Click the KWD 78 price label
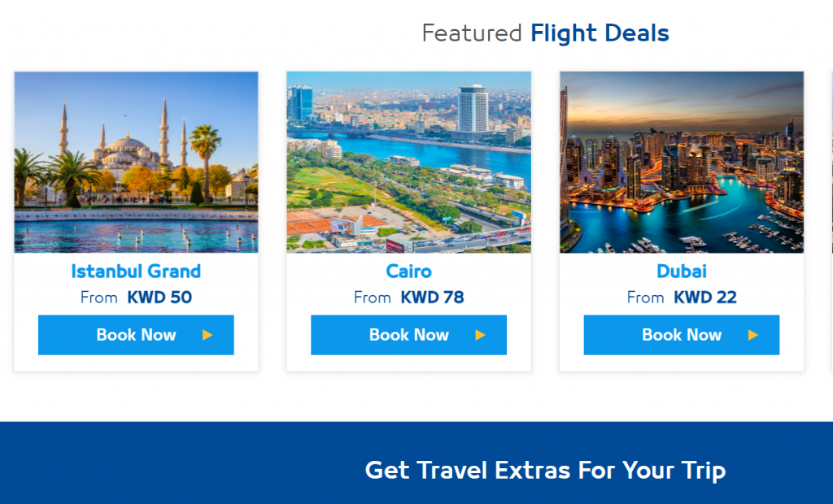The height and width of the screenshot is (504, 833). (x=433, y=298)
